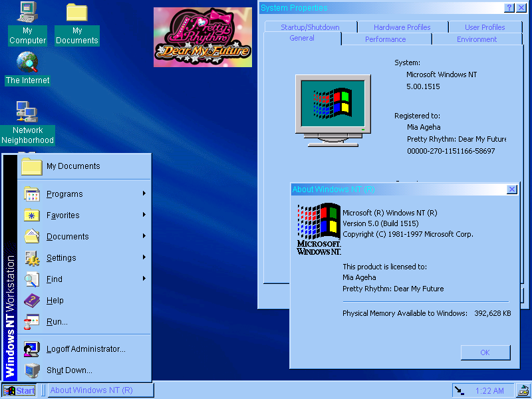Open the Documents submenu in Start menu
This screenshot has width=532, height=399.
click(x=84, y=237)
